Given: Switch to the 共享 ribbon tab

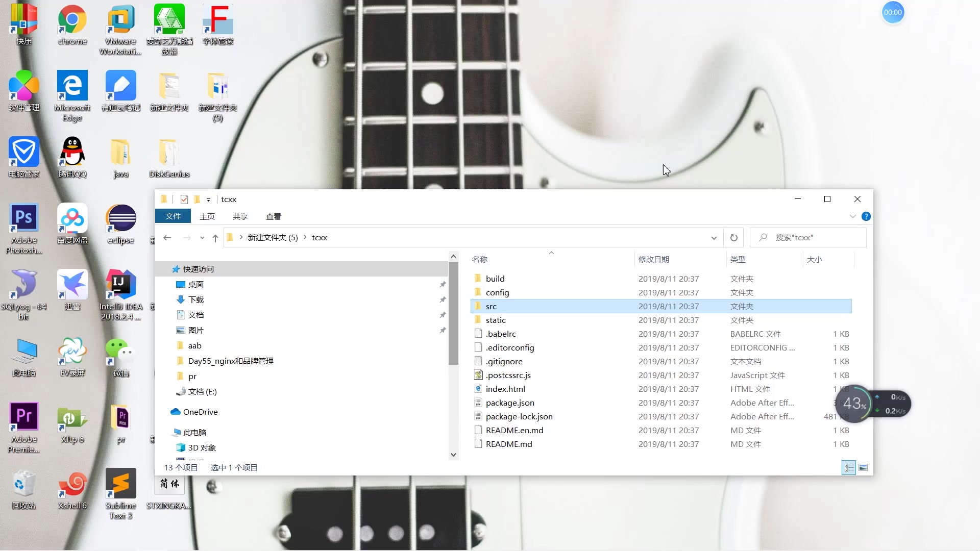Looking at the screenshot, I should 240,216.
